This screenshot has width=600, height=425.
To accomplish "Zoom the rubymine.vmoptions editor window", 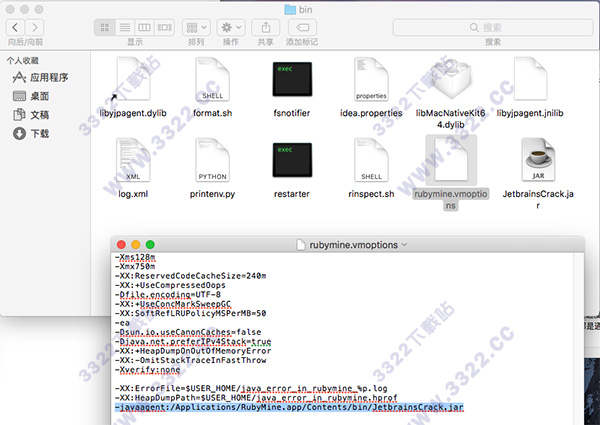I will tap(150, 244).
